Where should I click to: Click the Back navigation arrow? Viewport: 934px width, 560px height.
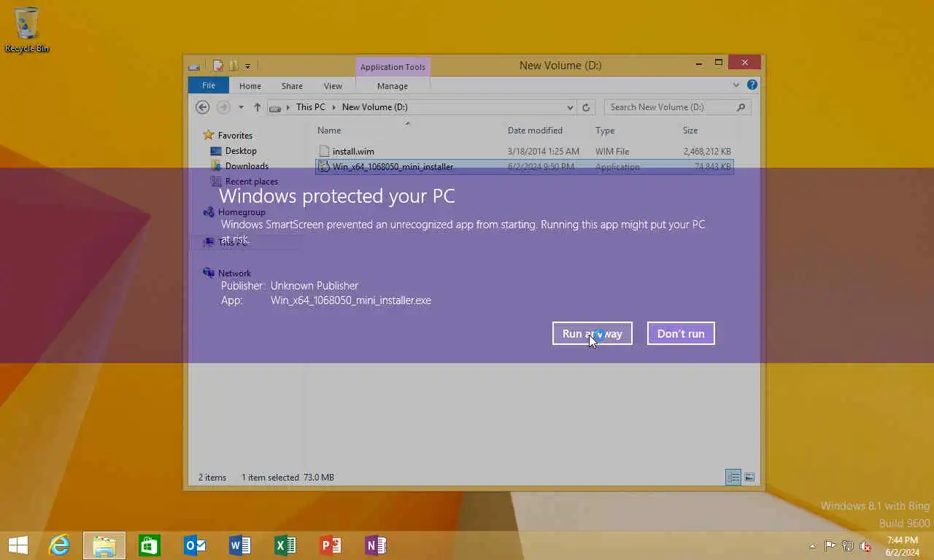[x=203, y=107]
